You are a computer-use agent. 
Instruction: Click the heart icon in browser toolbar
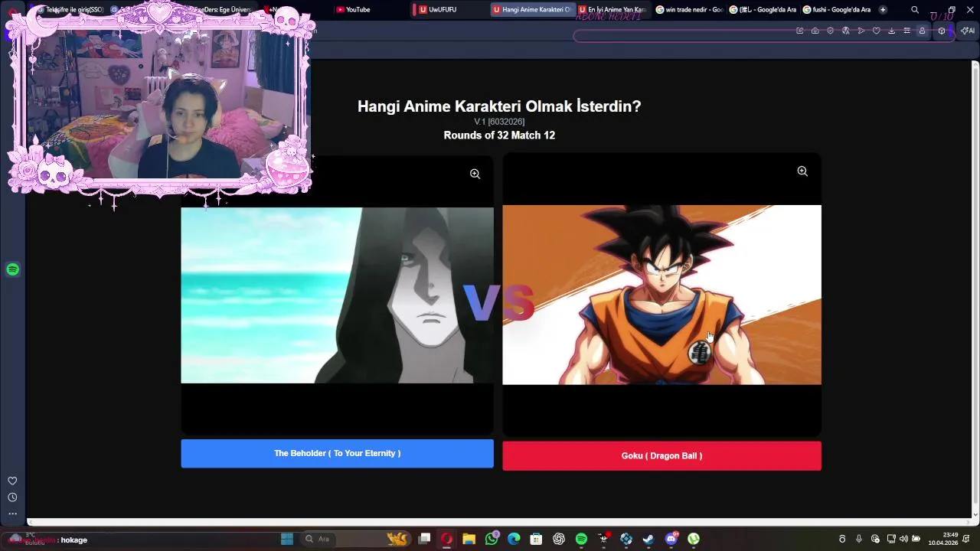(877, 31)
